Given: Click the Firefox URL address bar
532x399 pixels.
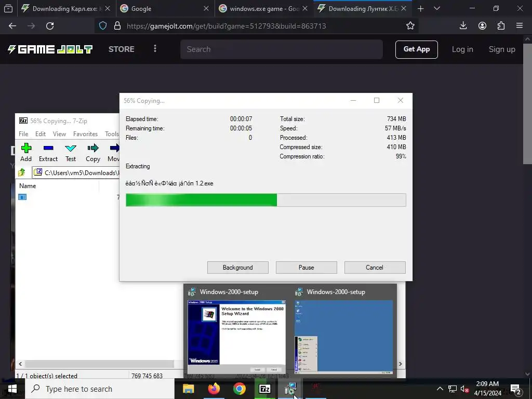Looking at the screenshot, I should (258, 26).
